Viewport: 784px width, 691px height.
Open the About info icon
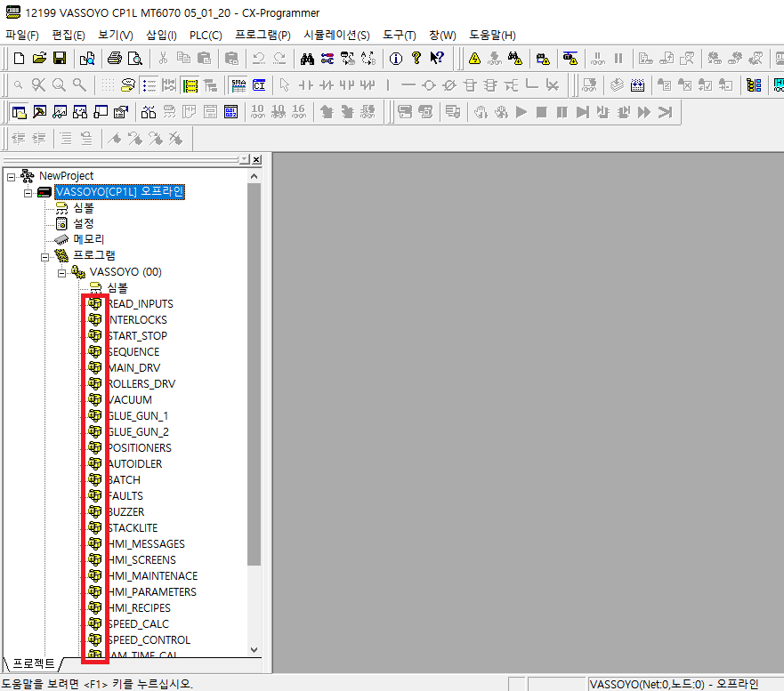(x=395, y=59)
